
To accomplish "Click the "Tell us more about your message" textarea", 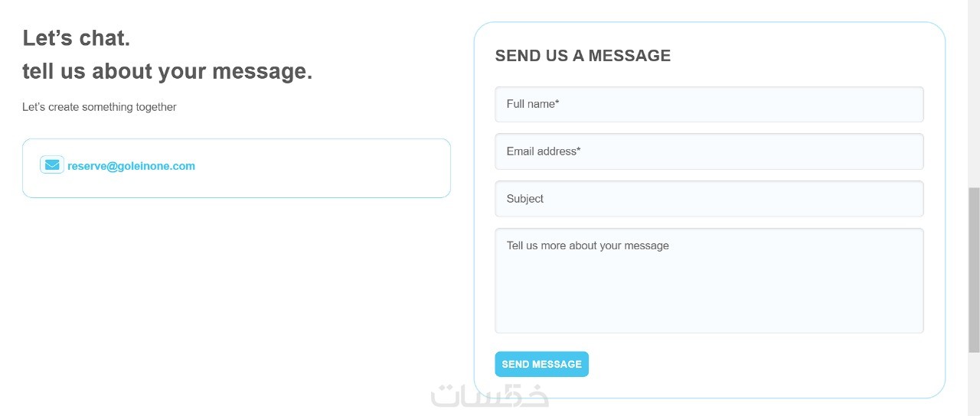I will (709, 281).
